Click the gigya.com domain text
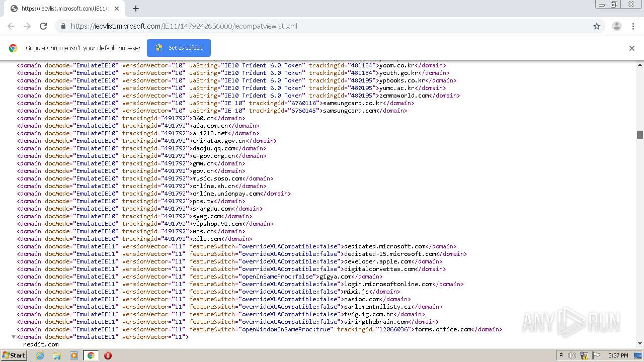Viewport: 644px width, 362px height. tap(336, 277)
